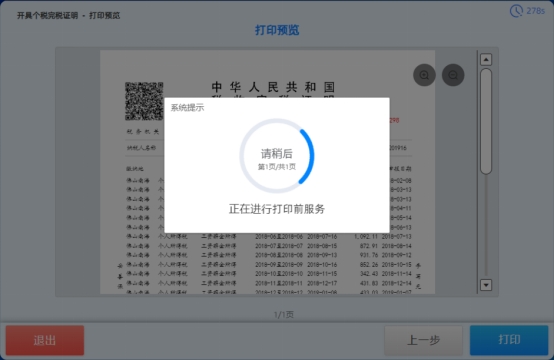The image size is (555, 360).
Task: Click the blue 打印 print button
Action: pos(509,340)
